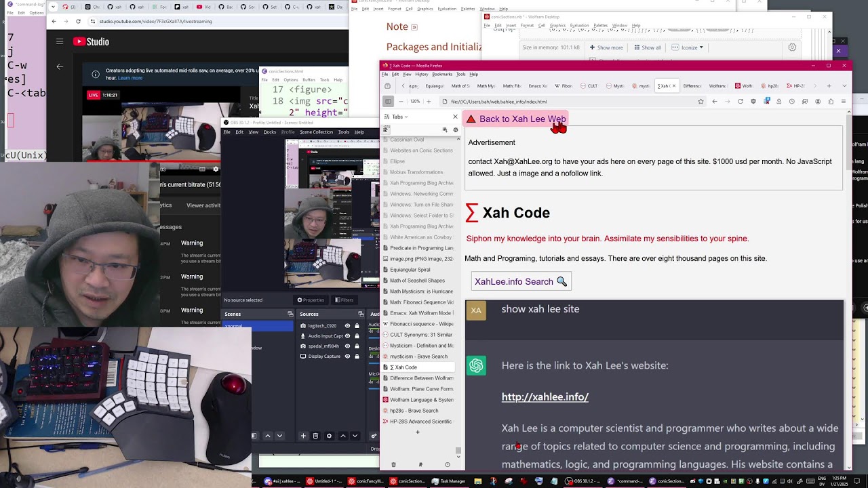Expand the list all tabs chevron in Firefox
This screenshot has width=868, height=488.
point(844,86)
